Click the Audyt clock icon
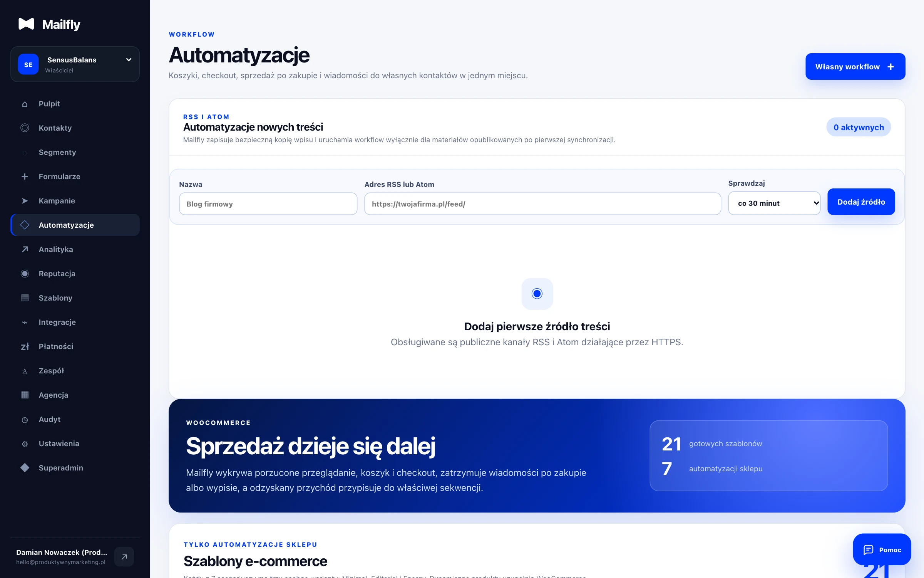Viewport: 924px width, 578px height. point(25,420)
